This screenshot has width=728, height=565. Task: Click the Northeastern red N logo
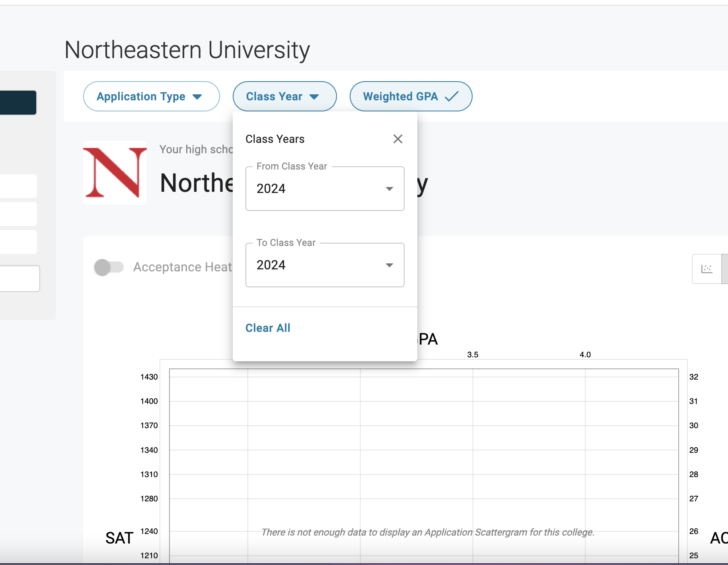(115, 173)
